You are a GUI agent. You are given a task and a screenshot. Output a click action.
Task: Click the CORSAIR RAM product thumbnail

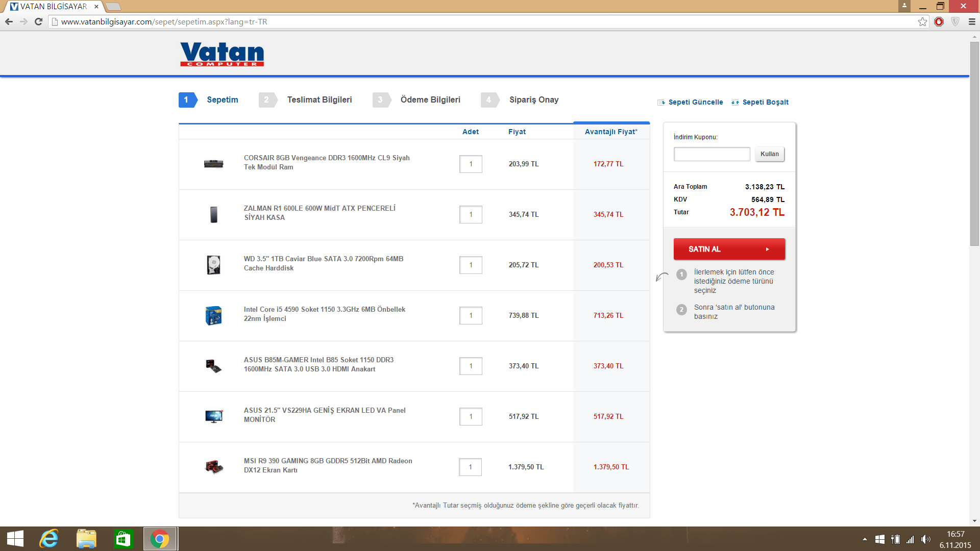tap(213, 164)
